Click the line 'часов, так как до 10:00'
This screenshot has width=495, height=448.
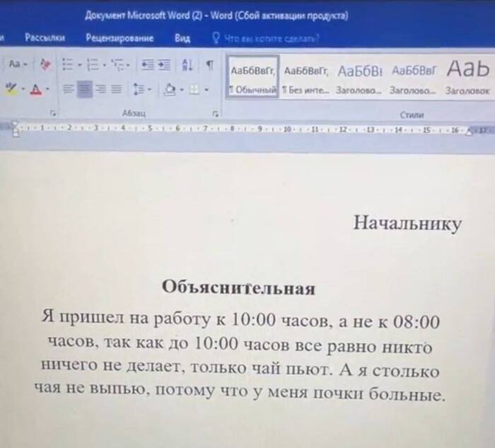240,344
